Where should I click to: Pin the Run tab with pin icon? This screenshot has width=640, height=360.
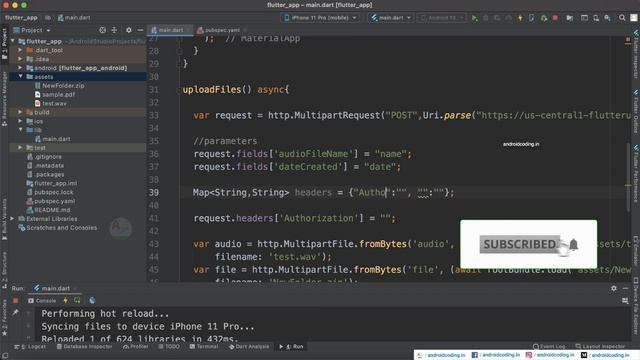click(x=15, y=312)
